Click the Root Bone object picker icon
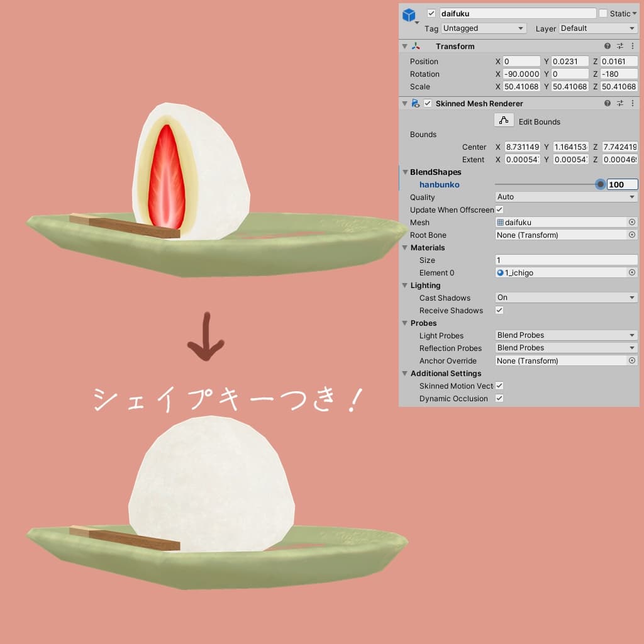This screenshot has height=644, width=644. tap(634, 235)
